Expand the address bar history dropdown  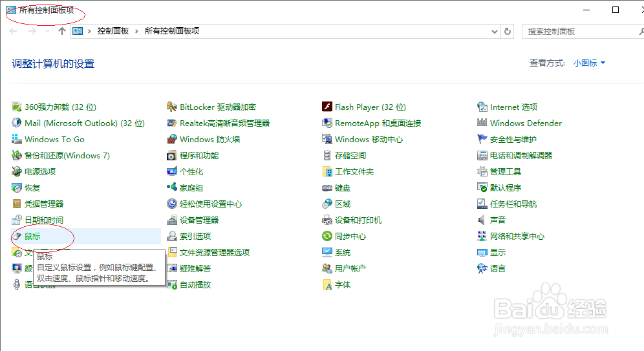coord(495,32)
